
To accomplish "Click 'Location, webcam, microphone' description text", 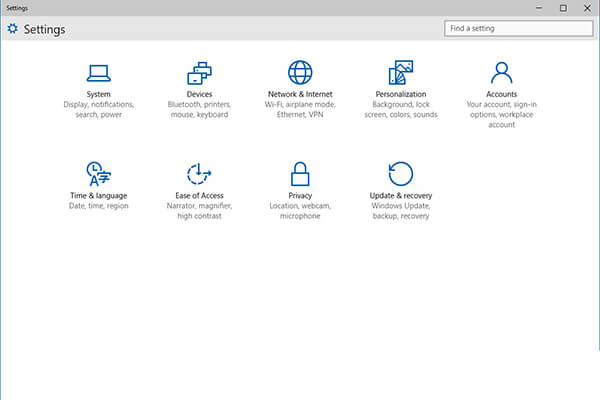I will [300, 211].
